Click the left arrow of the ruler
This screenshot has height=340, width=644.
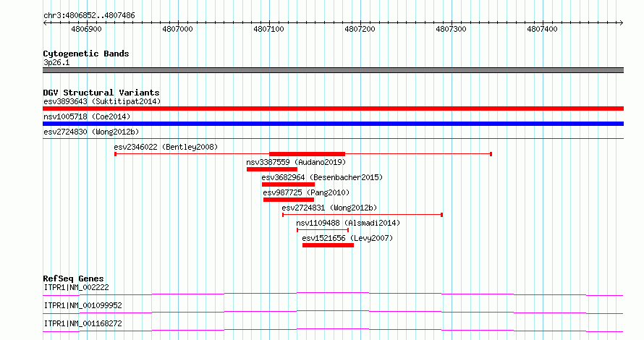click(45, 23)
